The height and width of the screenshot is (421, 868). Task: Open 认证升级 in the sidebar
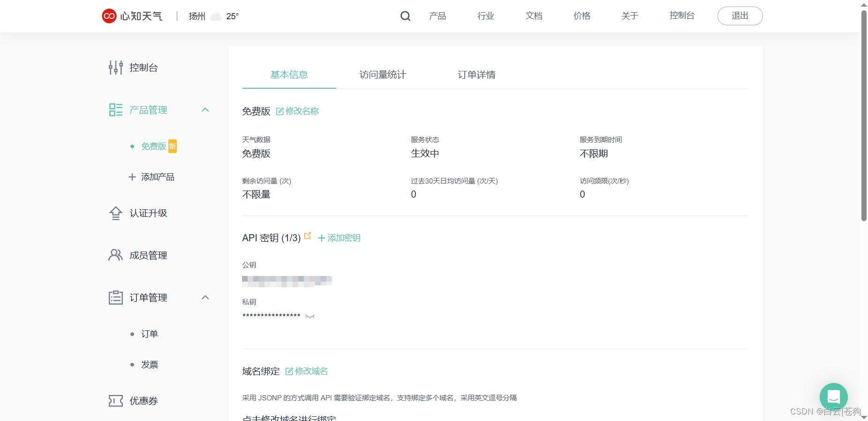148,213
